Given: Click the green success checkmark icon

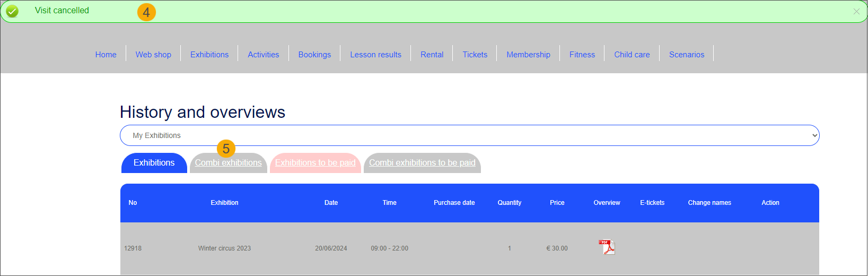Looking at the screenshot, I should coord(12,11).
